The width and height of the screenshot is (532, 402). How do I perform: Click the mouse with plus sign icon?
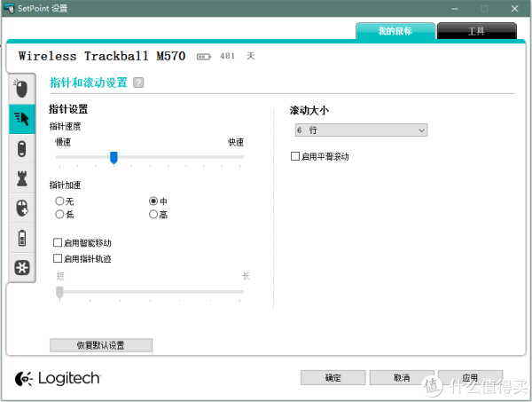coord(21,208)
